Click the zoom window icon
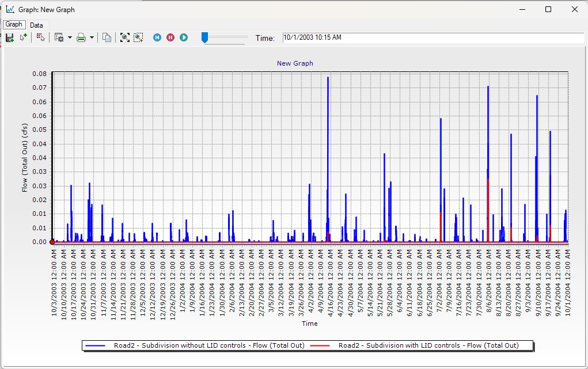The width and height of the screenshot is (588, 369). 138,37
